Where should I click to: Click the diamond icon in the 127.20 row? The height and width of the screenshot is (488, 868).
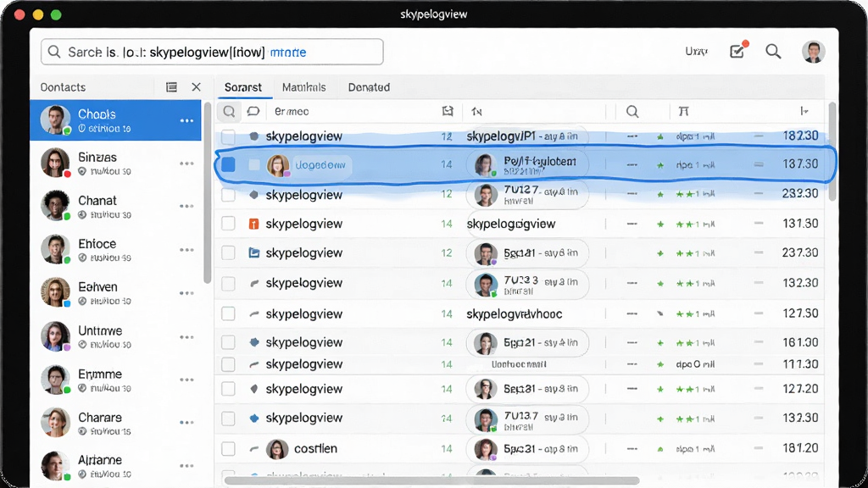254,389
